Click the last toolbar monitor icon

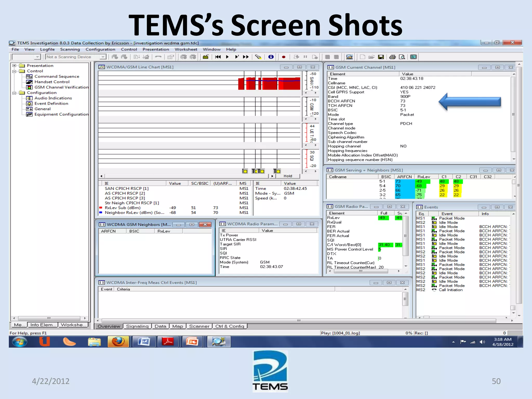pos(414,57)
